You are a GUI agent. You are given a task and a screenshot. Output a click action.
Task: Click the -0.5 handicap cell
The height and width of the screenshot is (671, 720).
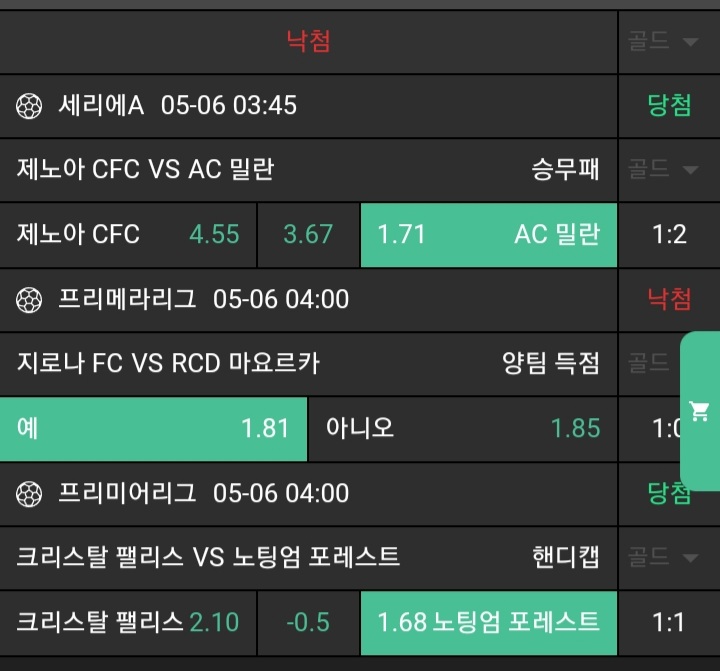pos(308,622)
